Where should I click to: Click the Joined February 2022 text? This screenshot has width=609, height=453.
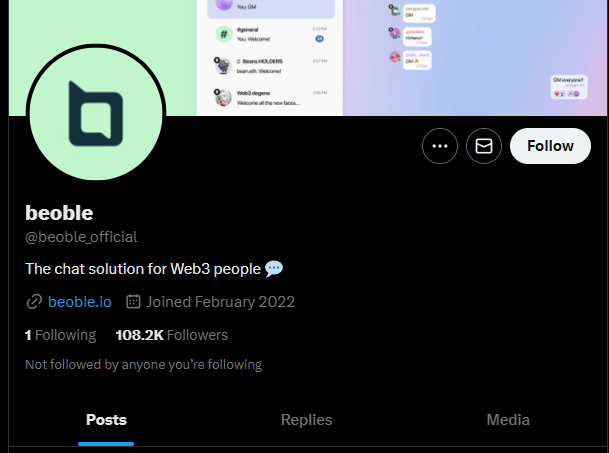[220, 302]
